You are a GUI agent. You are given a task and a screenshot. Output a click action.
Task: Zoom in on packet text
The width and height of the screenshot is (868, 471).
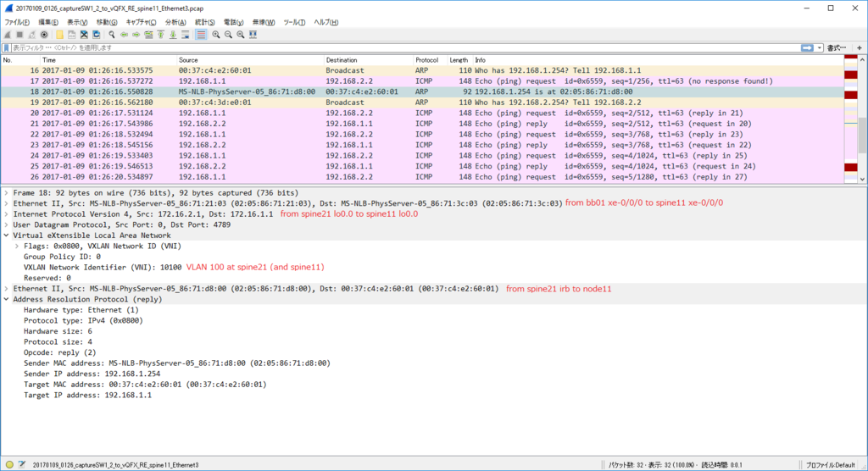pos(216,35)
